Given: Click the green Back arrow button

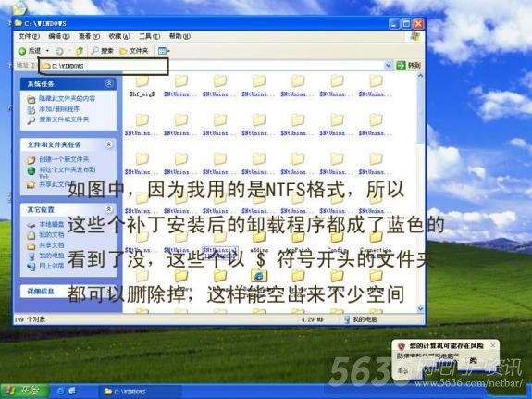Looking at the screenshot, I should tap(30, 51).
